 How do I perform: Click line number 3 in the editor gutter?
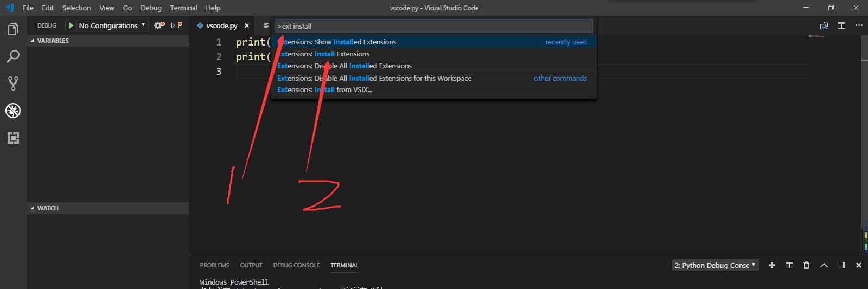coord(219,71)
